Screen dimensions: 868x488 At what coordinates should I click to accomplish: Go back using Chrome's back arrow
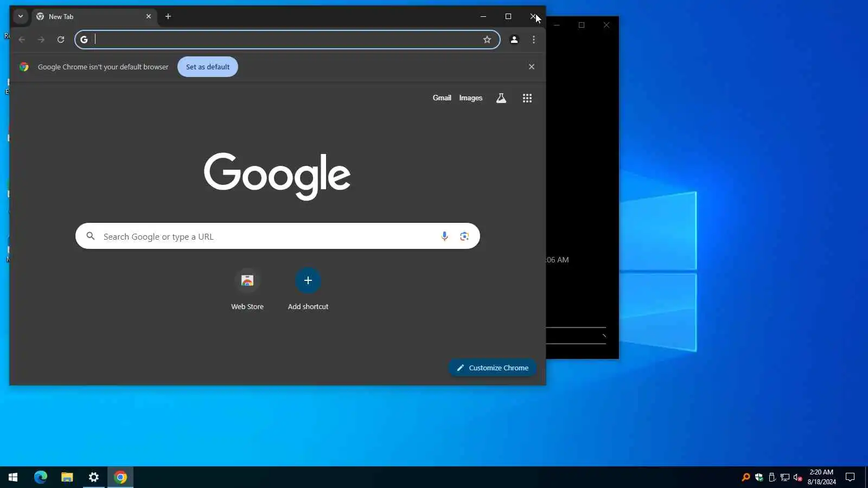(22, 40)
